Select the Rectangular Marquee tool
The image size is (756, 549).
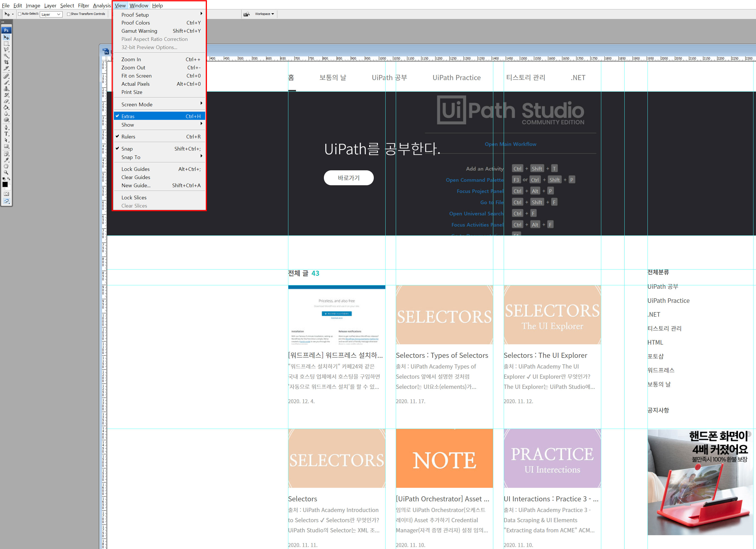tap(6, 43)
